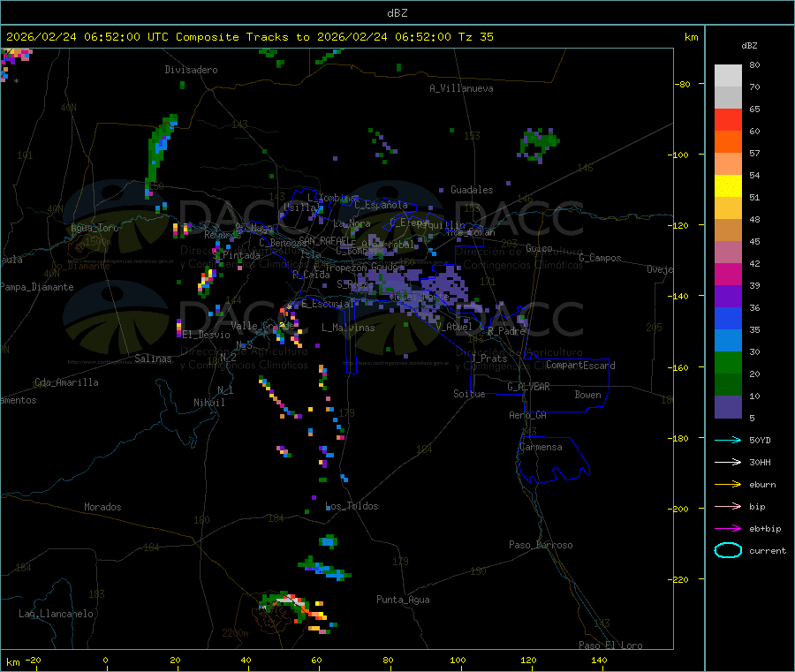
Task: Click the 'Bowen' map label
Action: tap(587, 395)
